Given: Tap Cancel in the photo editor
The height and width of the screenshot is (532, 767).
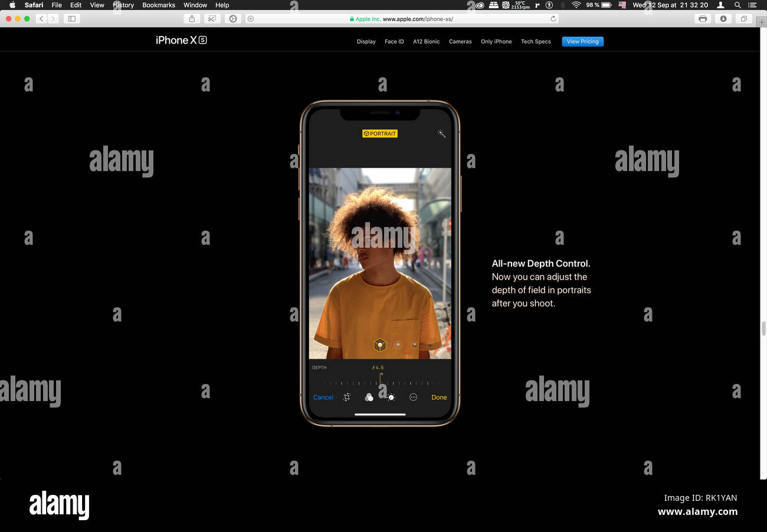Looking at the screenshot, I should coord(323,398).
